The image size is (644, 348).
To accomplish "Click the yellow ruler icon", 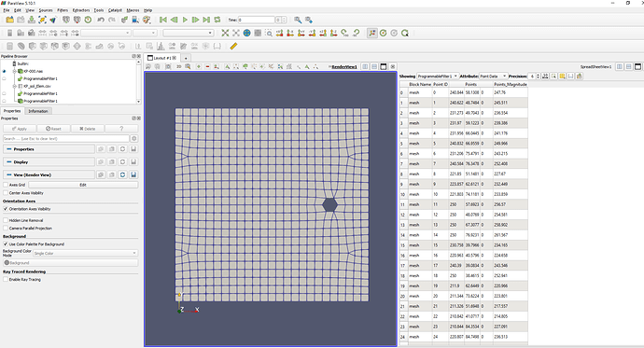I will click(233, 46).
